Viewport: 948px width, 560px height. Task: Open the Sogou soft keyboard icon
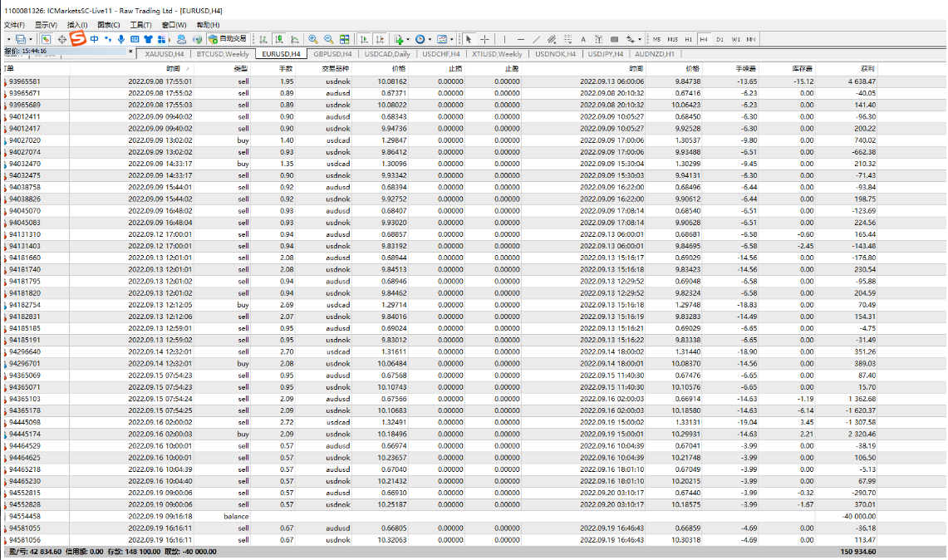135,39
